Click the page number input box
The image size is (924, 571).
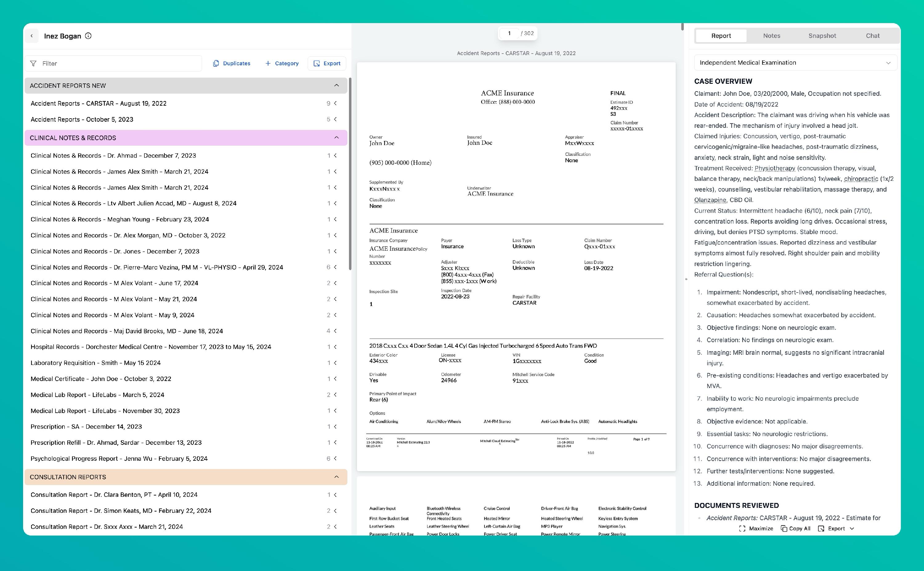[509, 33]
